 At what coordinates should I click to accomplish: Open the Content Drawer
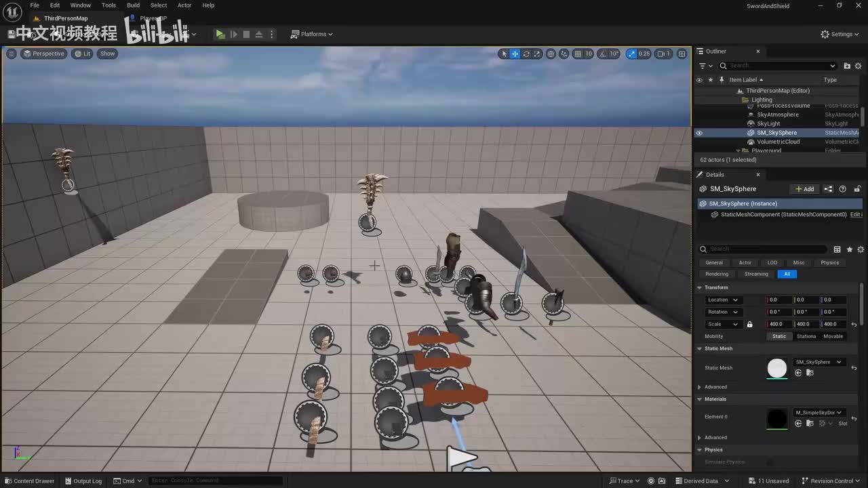click(x=29, y=481)
